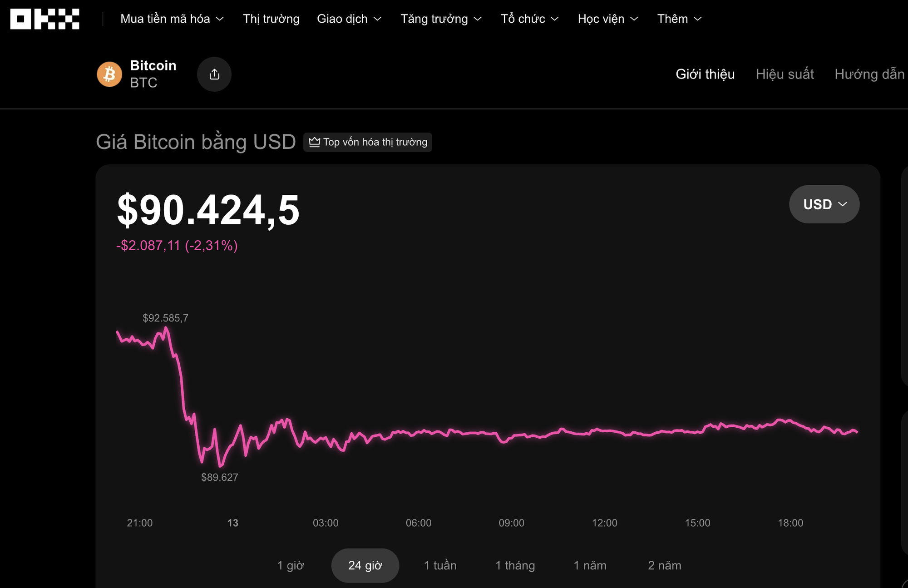Viewport: 908px width, 588px height.
Task: Open the share options via share icon
Action: (x=214, y=74)
